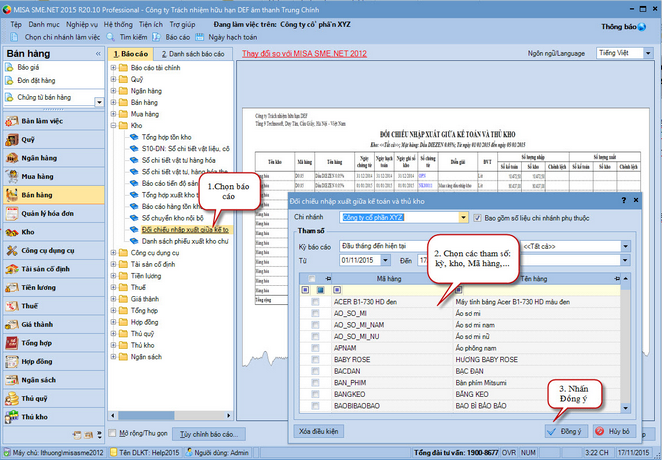The height and width of the screenshot is (460, 662).
Task: Open Tài sản cố định module
Action: [54, 269]
